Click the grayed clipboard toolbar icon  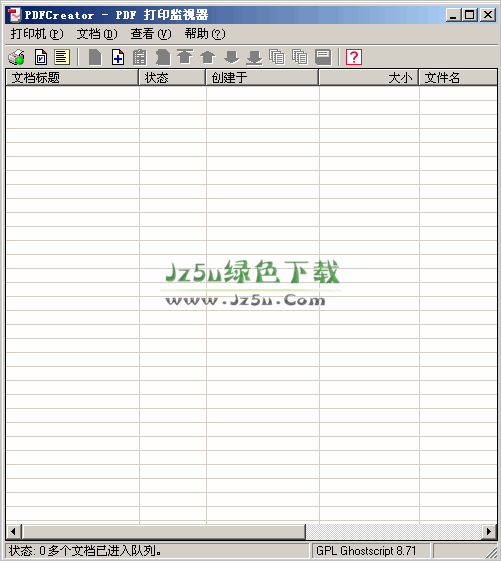140,57
